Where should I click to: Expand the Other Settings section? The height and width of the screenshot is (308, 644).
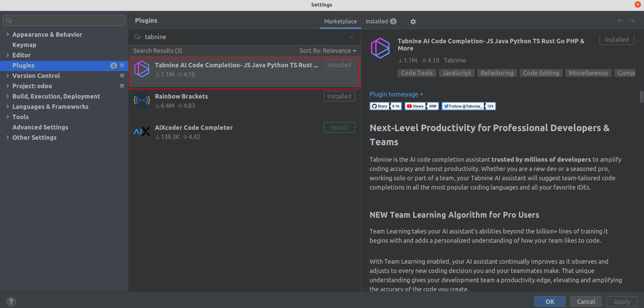click(8, 137)
